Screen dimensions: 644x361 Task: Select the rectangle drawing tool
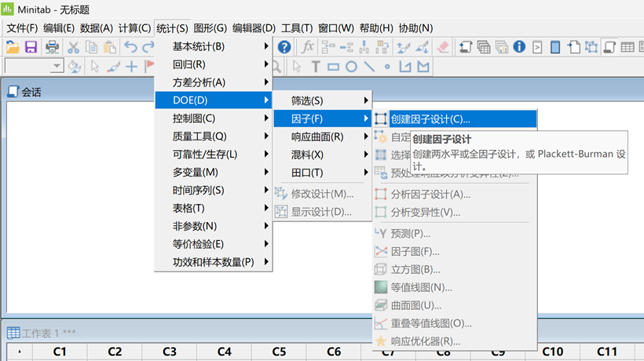click(x=333, y=67)
